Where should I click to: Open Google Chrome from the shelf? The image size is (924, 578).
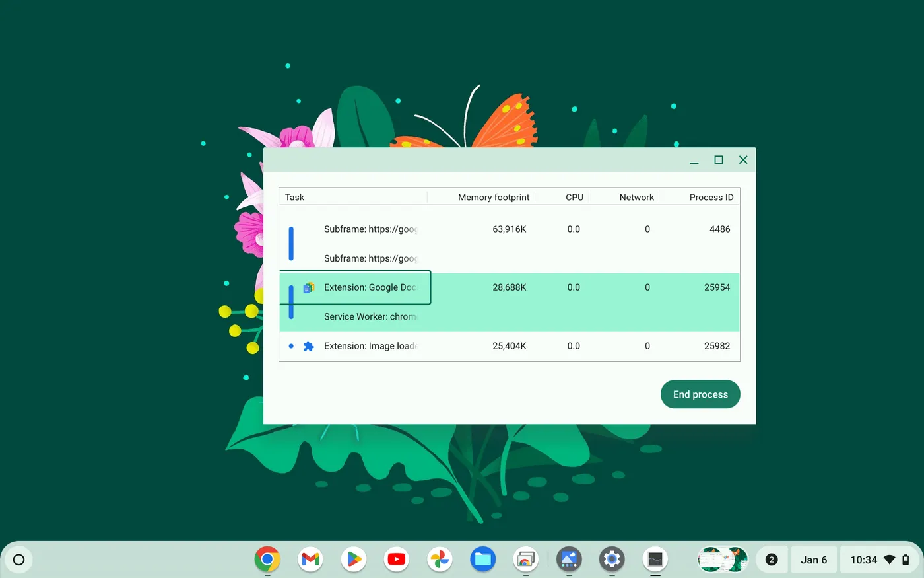coord(267,560)
